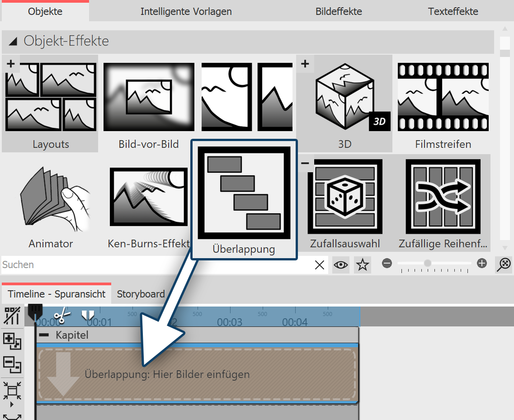
Task: Select the Bild-vor-Bild effect
Action: point(148,96)
